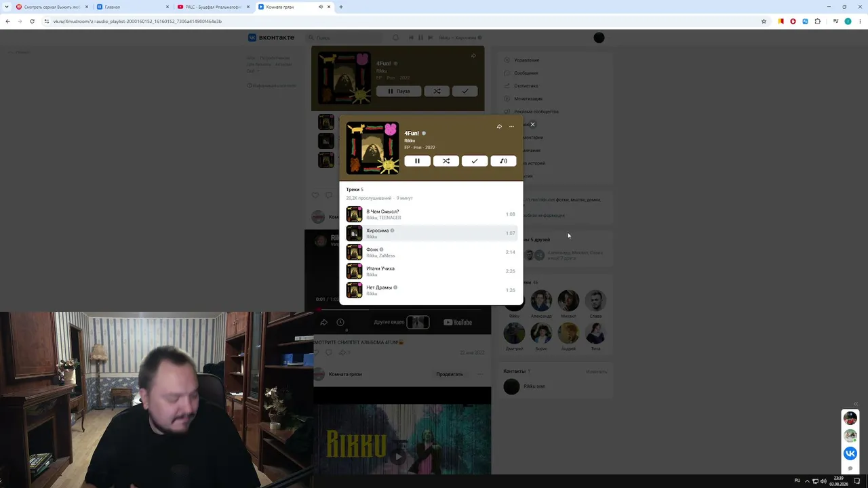The image size is (868, 488).
Task: Pause playback in the 4Fun! playlist popup
Action: [x=417, y=161]
